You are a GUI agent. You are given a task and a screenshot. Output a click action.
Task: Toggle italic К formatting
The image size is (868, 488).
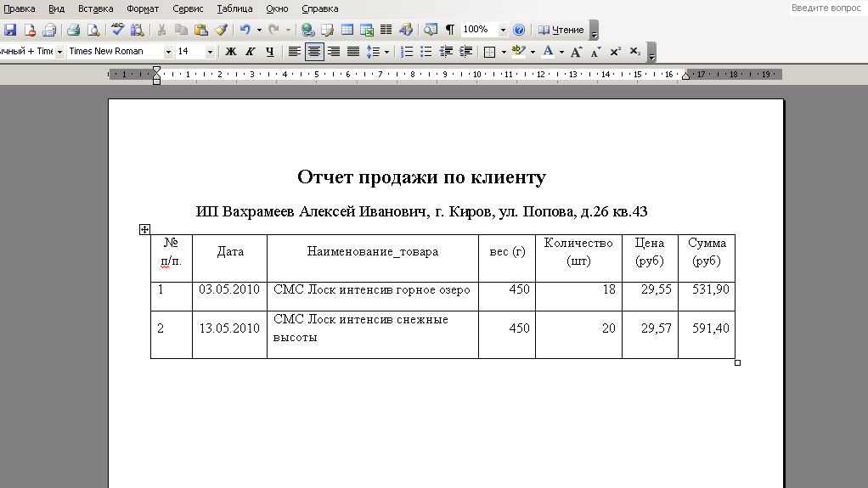click(251, 52)
